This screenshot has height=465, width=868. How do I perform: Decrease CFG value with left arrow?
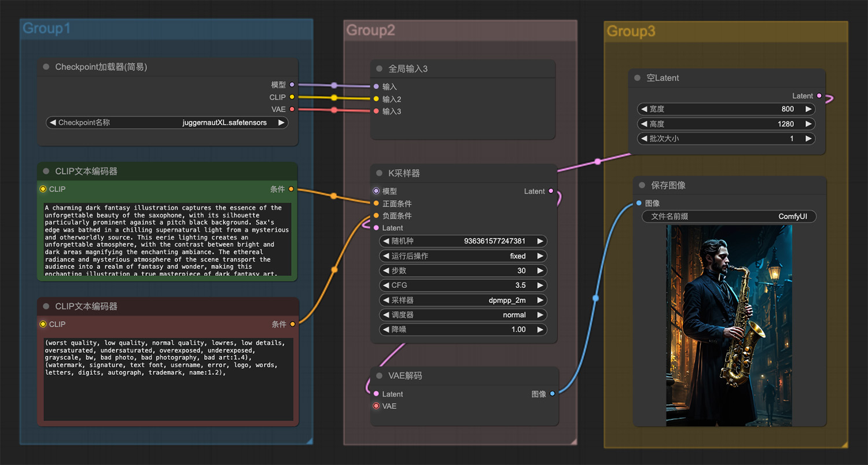pos(386,285)
